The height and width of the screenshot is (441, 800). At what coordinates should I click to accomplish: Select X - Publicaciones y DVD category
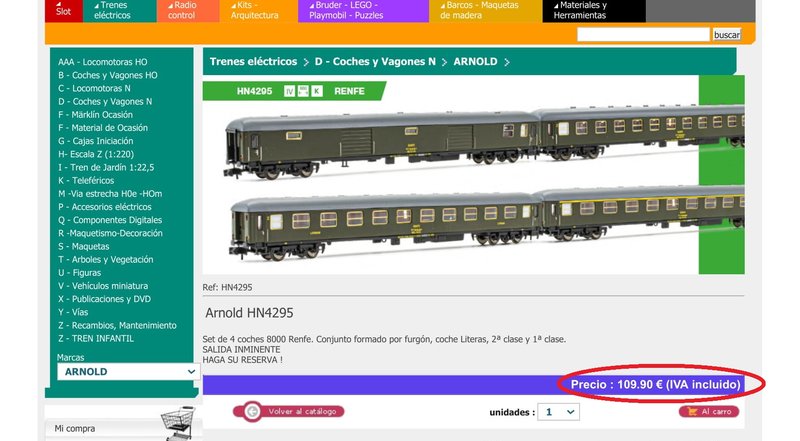[x=105, y=299]
